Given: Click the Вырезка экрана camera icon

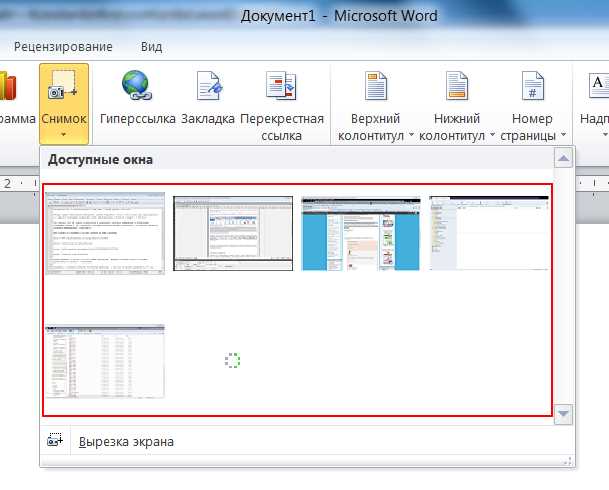Looking at the screenshot, I should point(55,440).
